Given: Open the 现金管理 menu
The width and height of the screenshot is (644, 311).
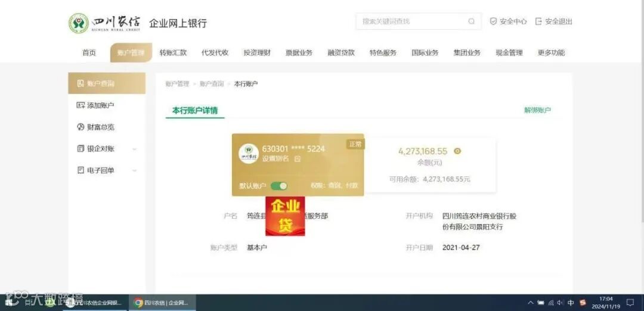Looking at the screenshot, I should tap(509, 52).
